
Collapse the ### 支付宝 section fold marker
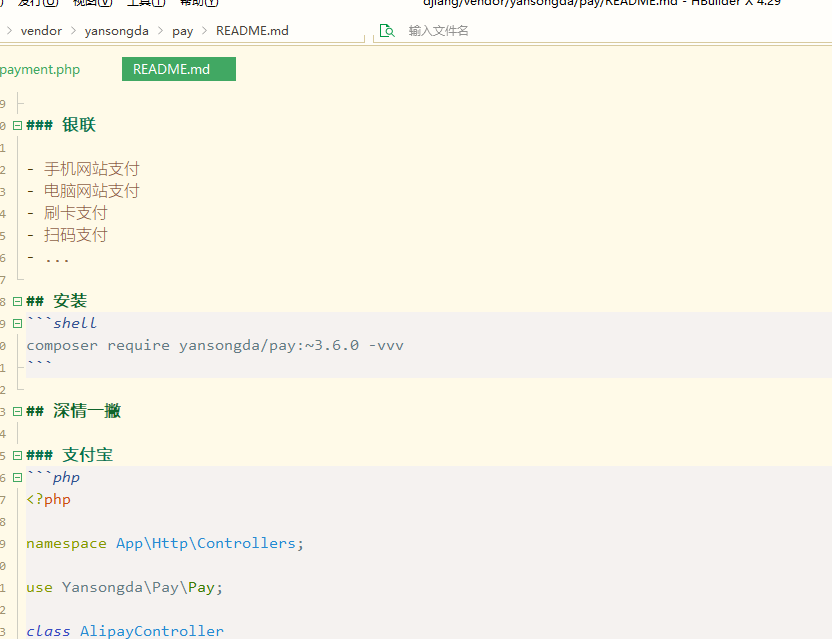tap(18, 455)
